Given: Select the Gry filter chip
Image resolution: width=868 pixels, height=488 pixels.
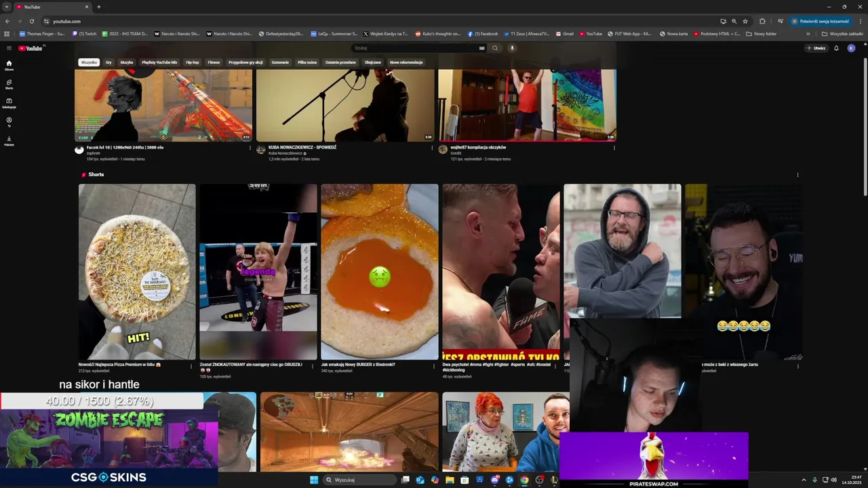Looking at the screenshot, I should pyautogui.click(x=108, y=62).
